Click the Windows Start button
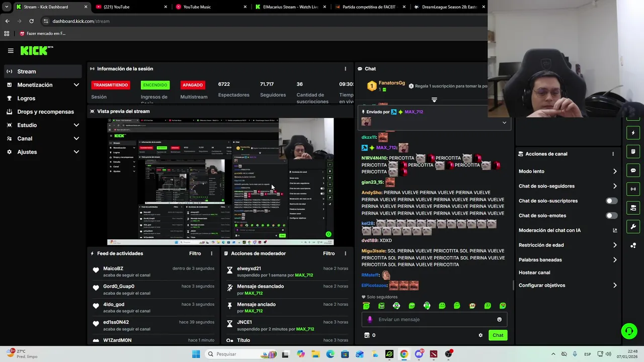The height and width of the screenshot is (362, 644). (196, 354)
